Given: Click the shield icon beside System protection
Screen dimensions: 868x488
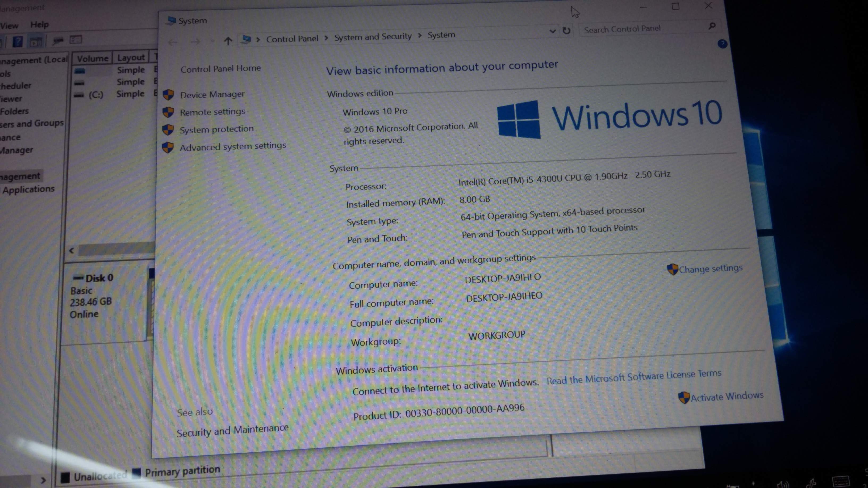Looking at the screenshot, I should 168,130.
